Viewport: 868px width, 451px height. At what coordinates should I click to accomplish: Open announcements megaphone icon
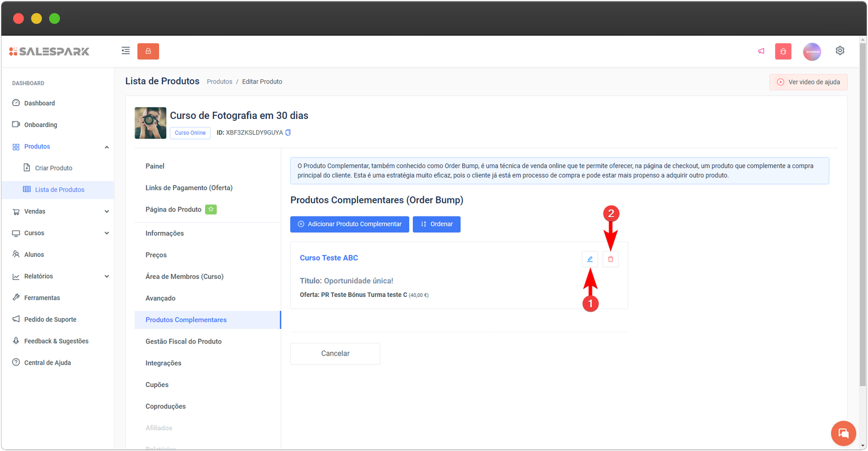click(x=761, y=51)
